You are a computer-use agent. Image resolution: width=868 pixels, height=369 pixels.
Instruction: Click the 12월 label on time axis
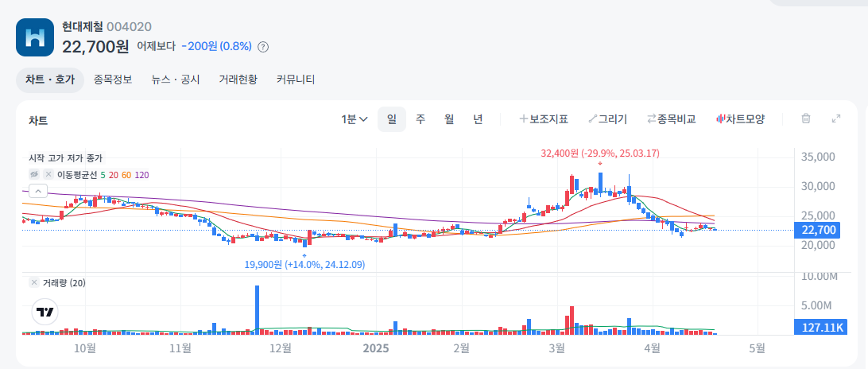click(x=281, y=348)
